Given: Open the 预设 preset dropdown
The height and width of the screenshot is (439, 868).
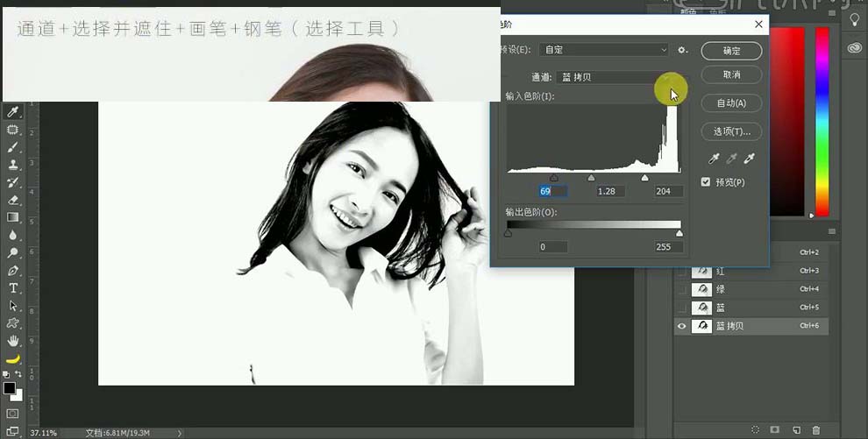Looking at the screenshot, I should point(604,50).
